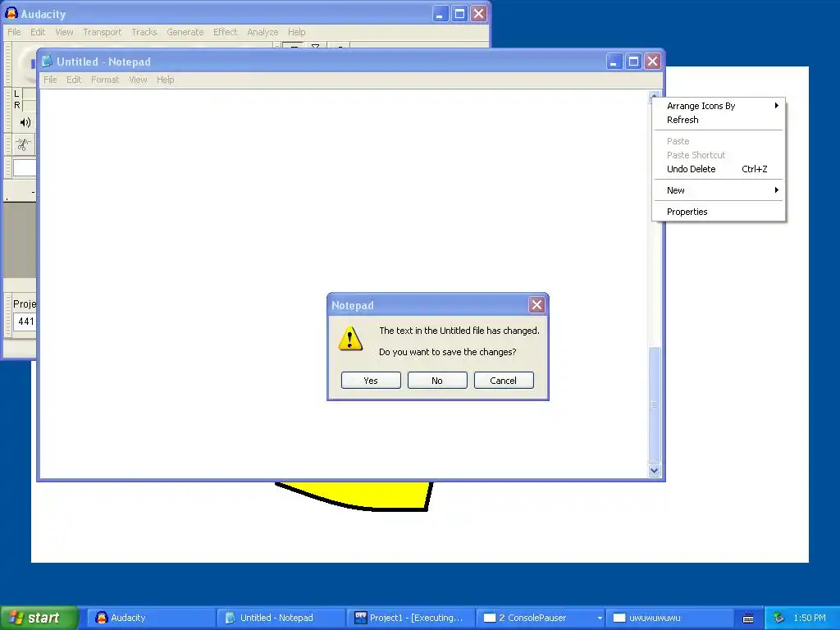The height and width of the screenshot is (630, 840).
Task: Open Audacity's Tracks menu
Action: (x=144, y=32)
